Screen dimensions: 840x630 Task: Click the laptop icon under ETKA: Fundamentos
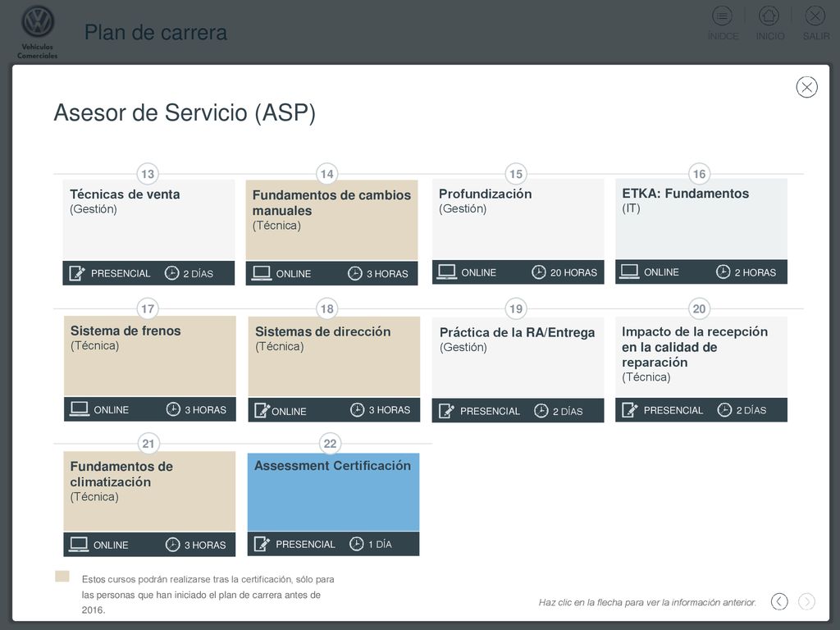tap(629, 272)
